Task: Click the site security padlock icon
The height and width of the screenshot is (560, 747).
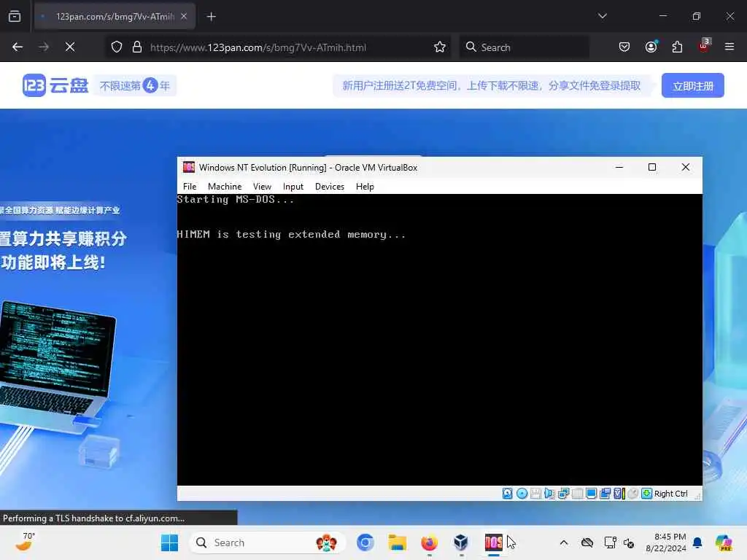Action: (137, 47)
